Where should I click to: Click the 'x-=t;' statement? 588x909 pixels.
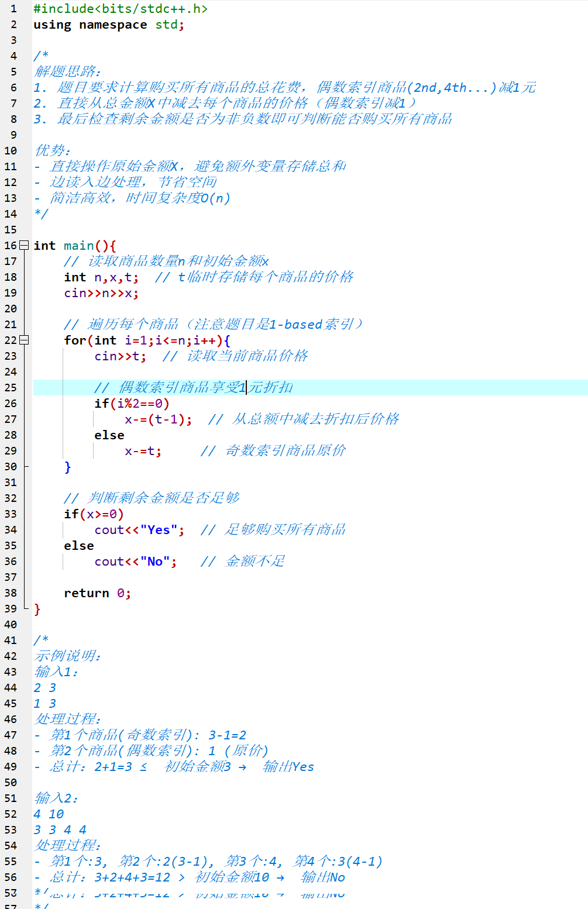click(143, 451)
